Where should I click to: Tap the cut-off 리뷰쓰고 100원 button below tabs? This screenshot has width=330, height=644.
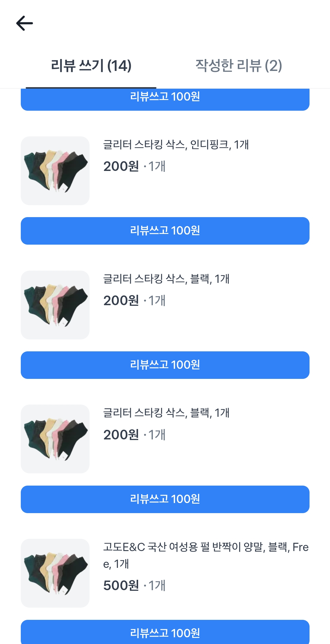[165, 99]
